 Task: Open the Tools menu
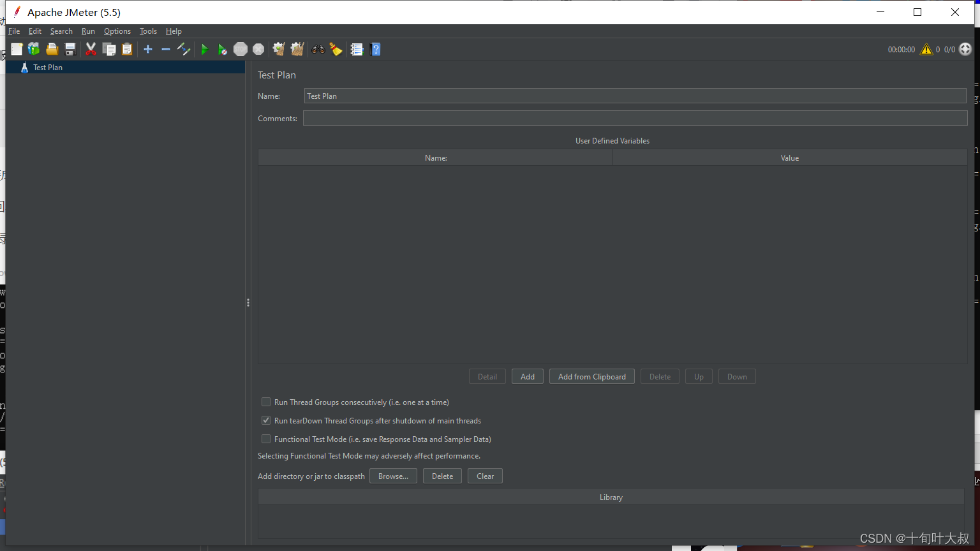click(148, 31)
